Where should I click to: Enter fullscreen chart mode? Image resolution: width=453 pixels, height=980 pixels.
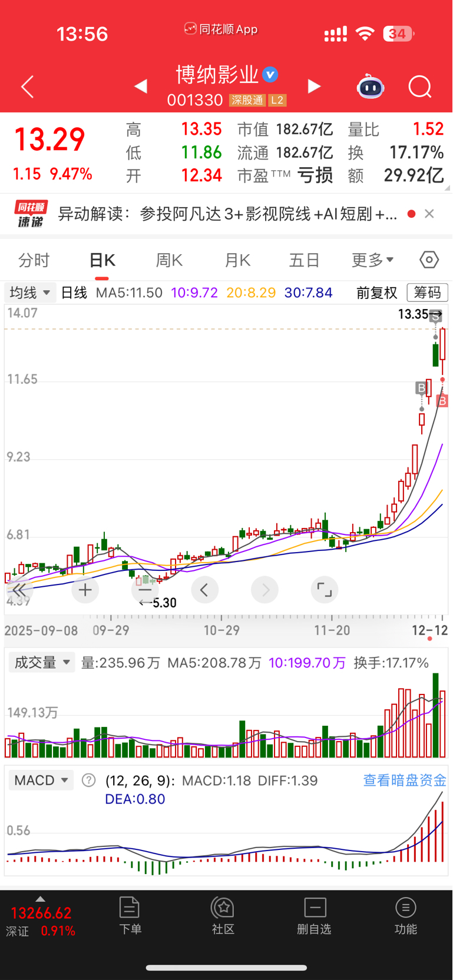[325, 590]
